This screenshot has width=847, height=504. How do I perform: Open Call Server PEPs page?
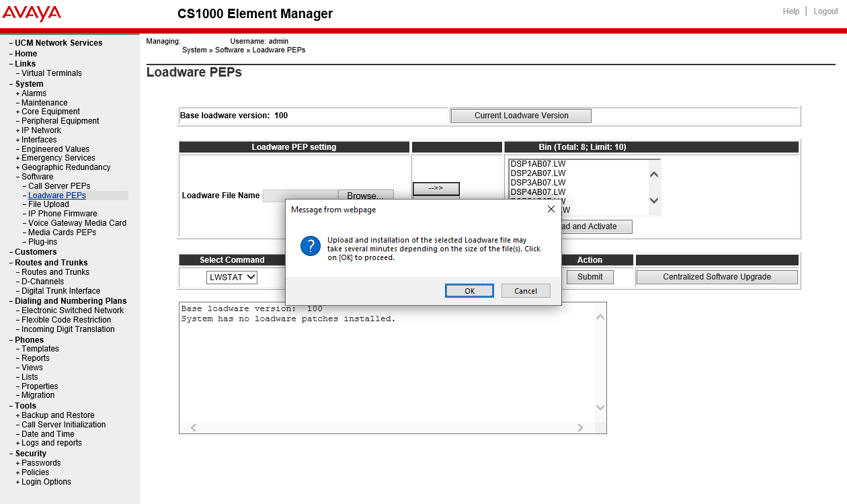(x=59, y=186)
